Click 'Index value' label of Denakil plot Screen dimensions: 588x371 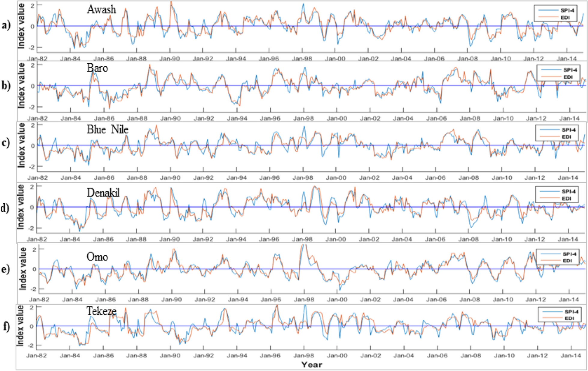point(20,207)
